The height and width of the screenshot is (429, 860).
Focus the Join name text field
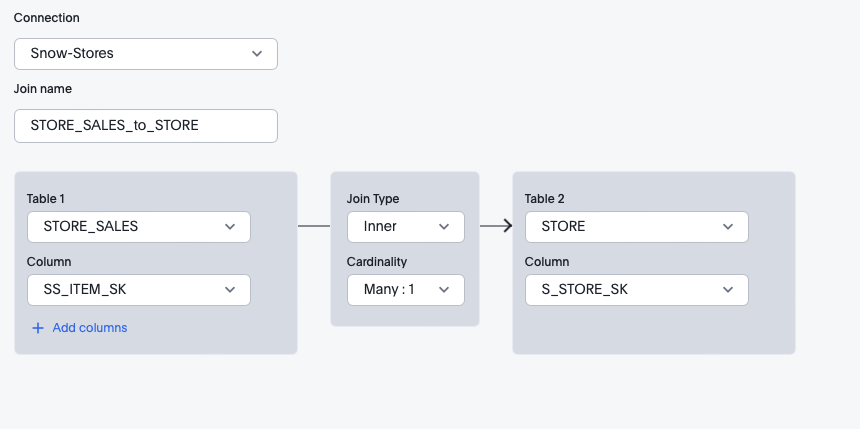point(145,126)
